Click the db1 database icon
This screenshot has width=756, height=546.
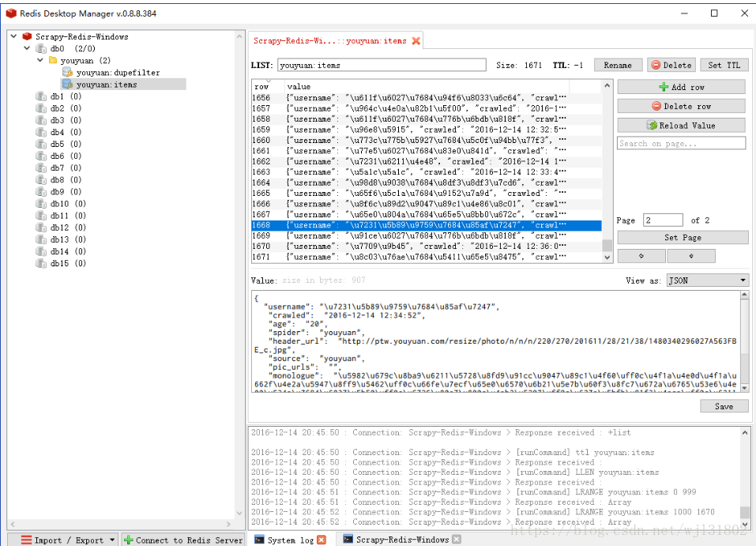click(x=41, y=96)
